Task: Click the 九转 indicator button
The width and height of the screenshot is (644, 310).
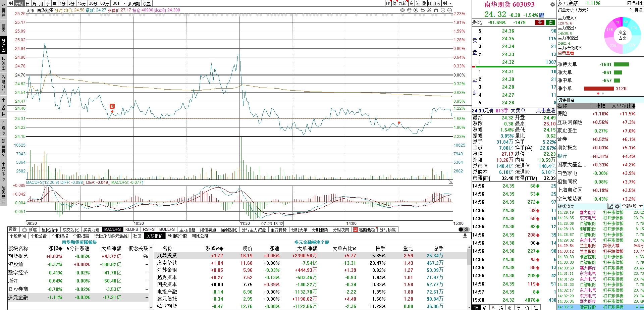Action: [402, 3]
